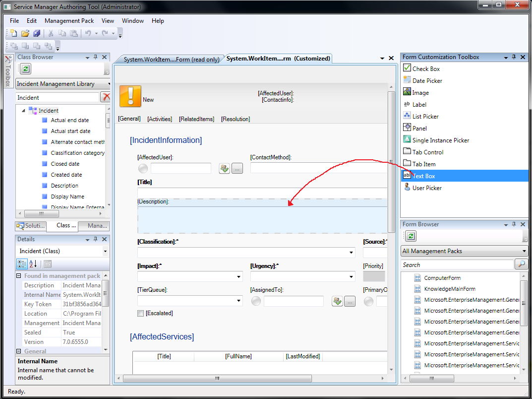Switch to System.WorkItem Form (read only) tab
The image size is (532, 399).
click(171, 59)
